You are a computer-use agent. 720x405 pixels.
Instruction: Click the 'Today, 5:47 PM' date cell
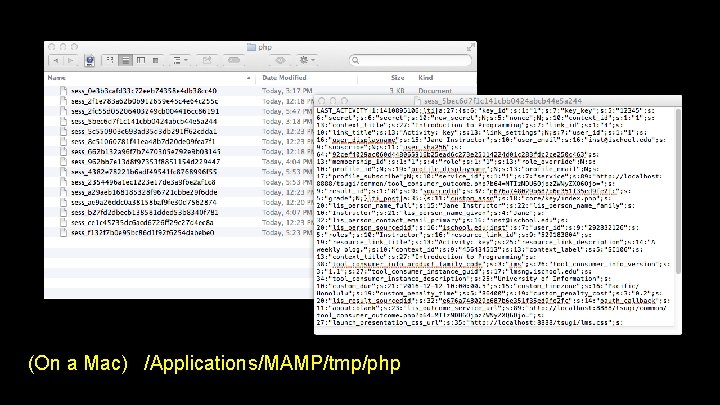(x=287, y=111)
